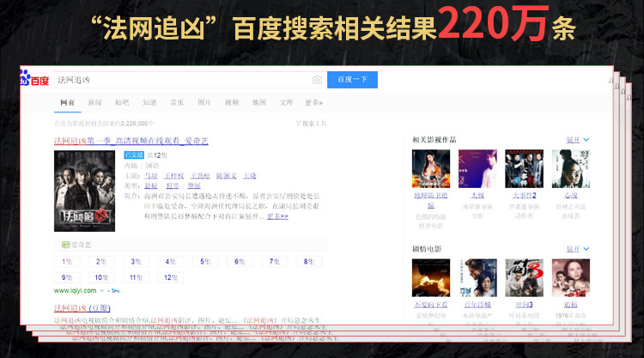Open the 音乐 tab
This screenshot has height=358, width=644.
177,103
